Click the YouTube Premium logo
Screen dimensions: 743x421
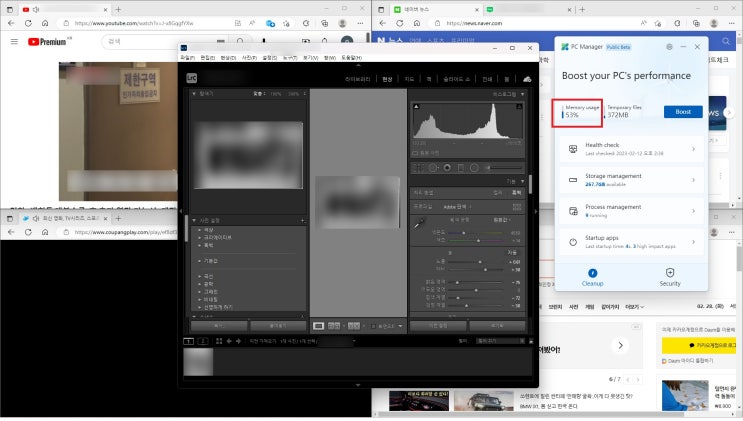tap(49, 42)
